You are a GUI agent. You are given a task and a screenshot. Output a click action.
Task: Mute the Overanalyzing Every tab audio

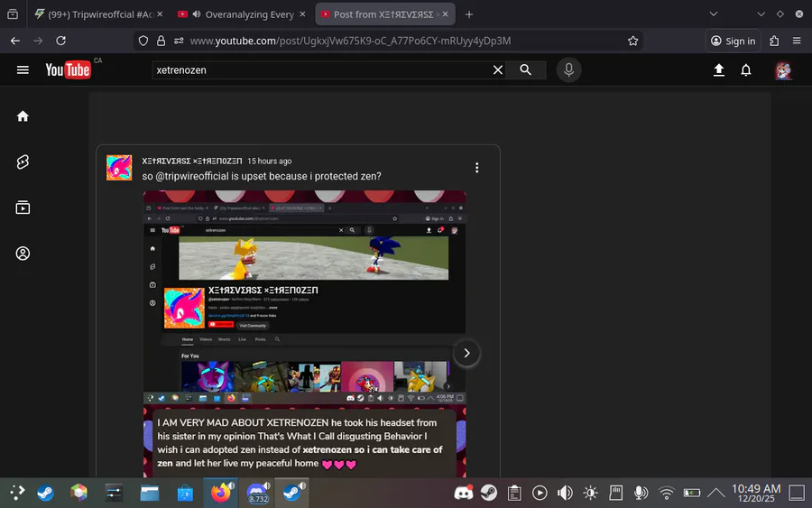(x=197, y=14)
